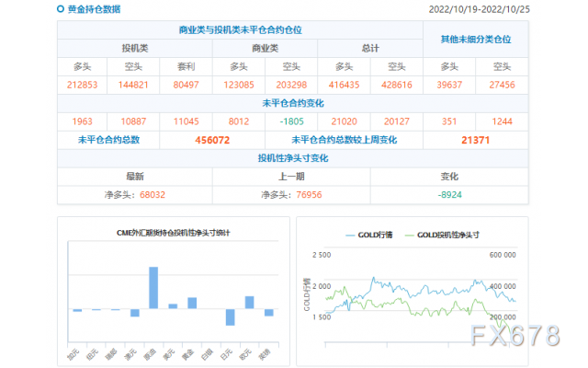The width and height of the screenshot is (588, 368).
Task: Click the weekly change value 21371
Action: 476,139
